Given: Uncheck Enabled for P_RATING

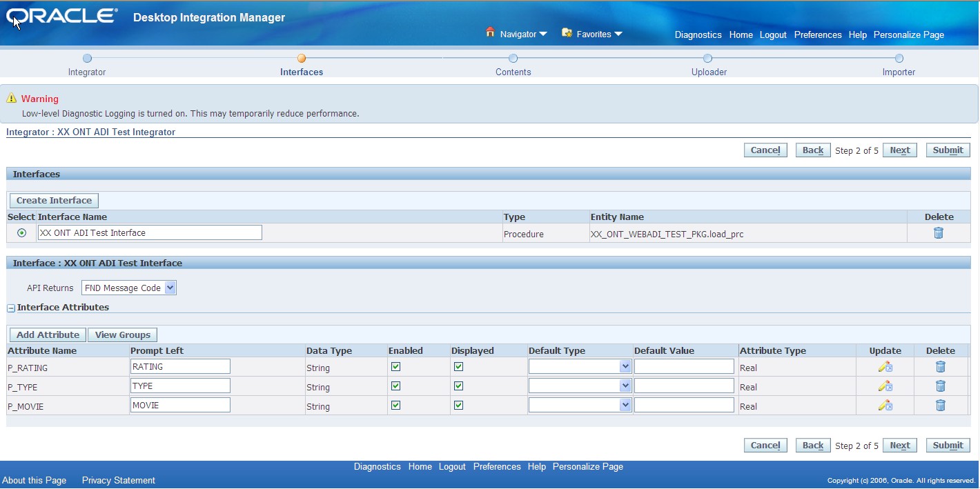Looking at the screenshot, I should point(395,366).
